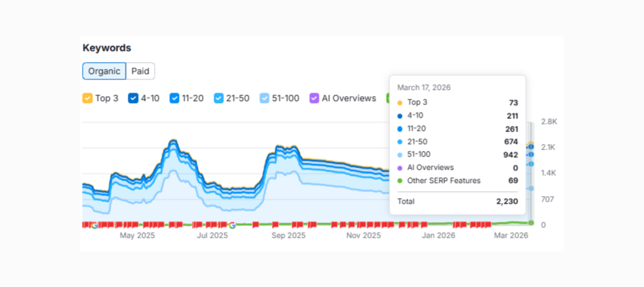Click the first Google update icon on the timeline
644x287 pixels.
(x=94, y=225)
